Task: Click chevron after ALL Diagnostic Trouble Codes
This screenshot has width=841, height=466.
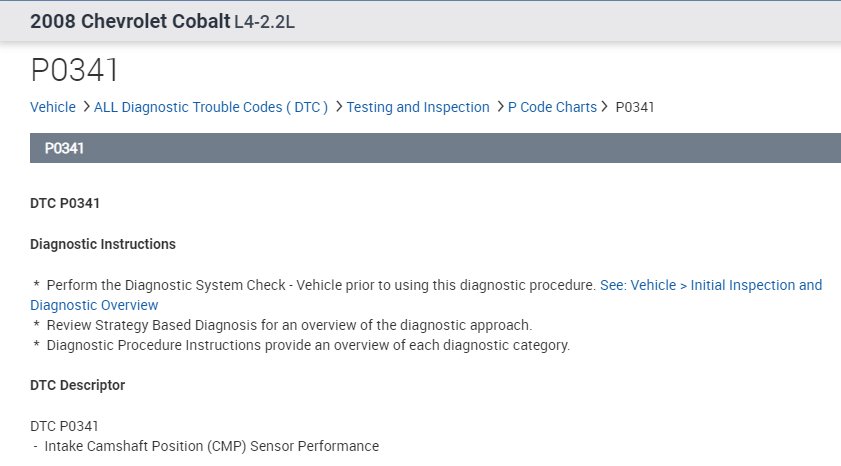Action: [x=339, y=107]
